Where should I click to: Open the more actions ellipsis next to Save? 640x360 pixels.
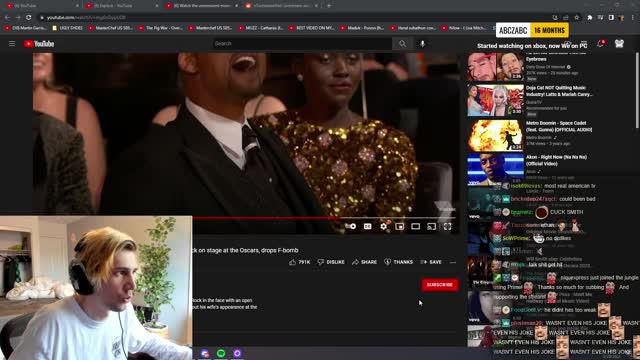point(453,262)
